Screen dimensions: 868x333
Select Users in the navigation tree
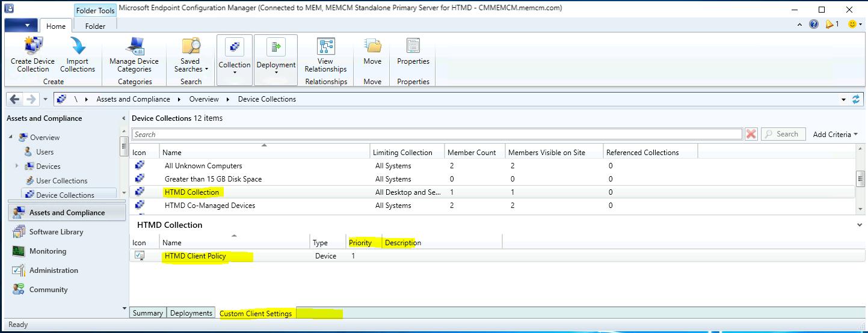coord(45,152)
